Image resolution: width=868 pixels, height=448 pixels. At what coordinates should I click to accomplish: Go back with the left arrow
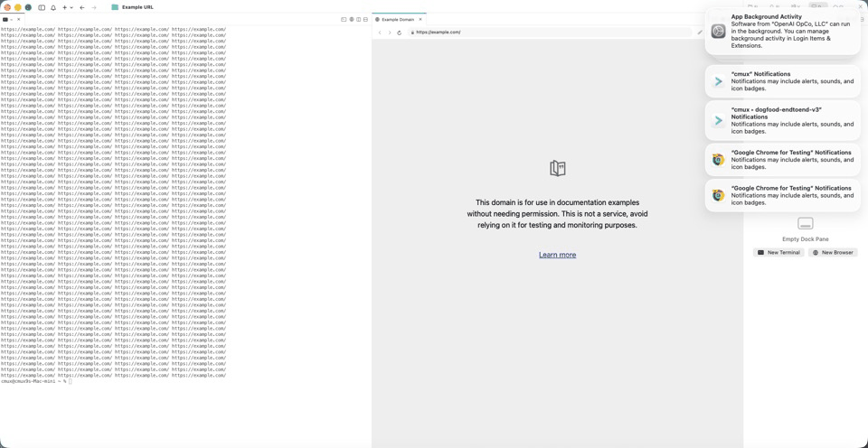82,8
